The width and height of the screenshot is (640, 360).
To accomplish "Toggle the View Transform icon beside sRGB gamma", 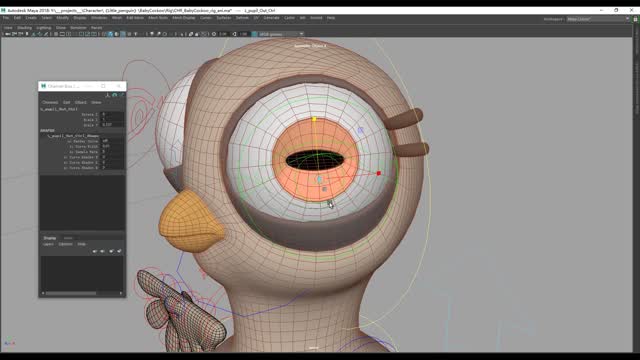I will 254,34.
